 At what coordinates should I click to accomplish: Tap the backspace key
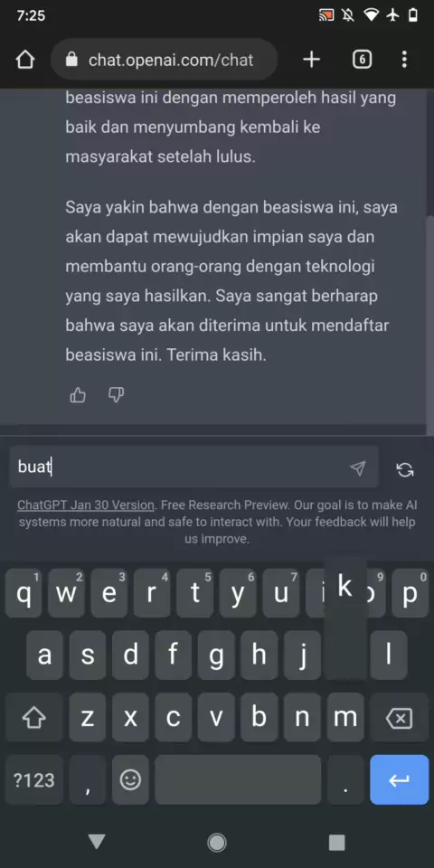tap(399, 719)
